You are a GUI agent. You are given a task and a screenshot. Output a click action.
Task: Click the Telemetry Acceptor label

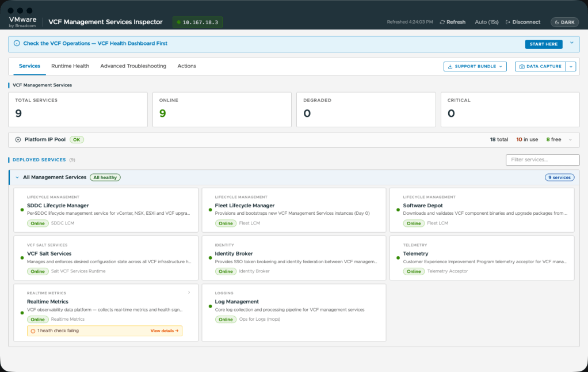pyautogui.click(x=448, y=271)
